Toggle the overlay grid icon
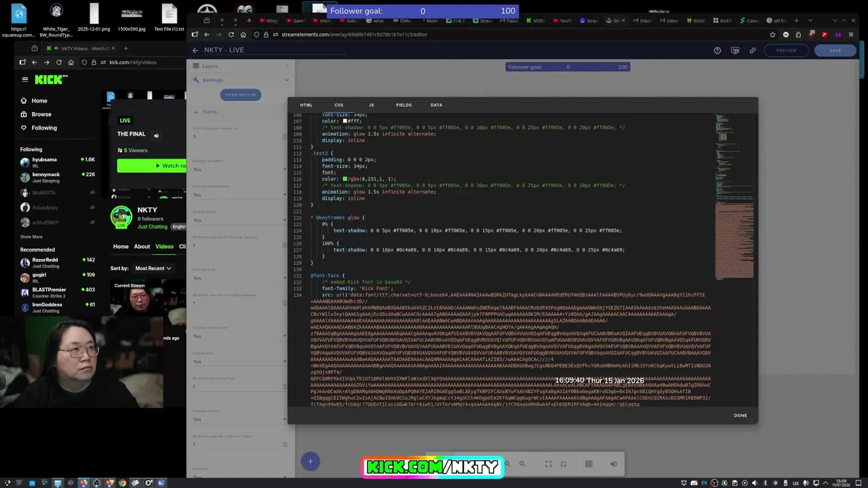This screenshot has width=868, height=488. (589, 464)
